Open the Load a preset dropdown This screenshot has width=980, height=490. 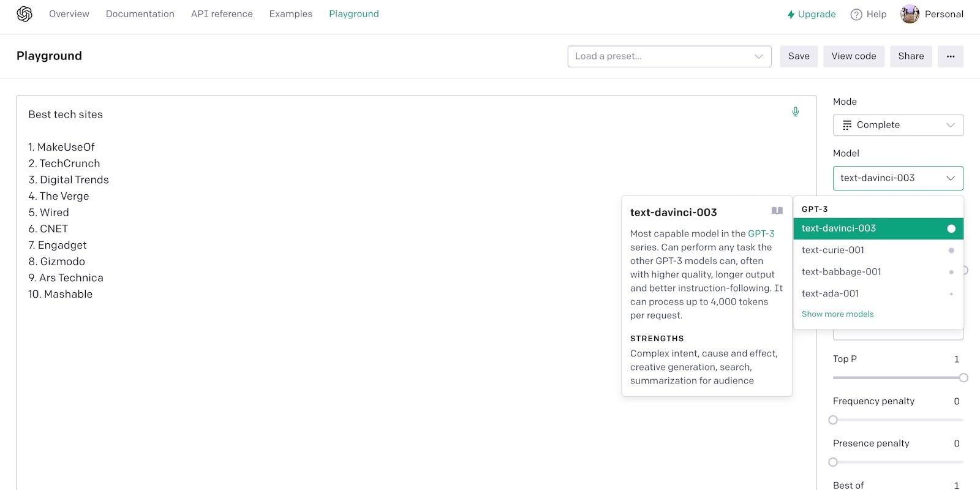pos(669,56)
